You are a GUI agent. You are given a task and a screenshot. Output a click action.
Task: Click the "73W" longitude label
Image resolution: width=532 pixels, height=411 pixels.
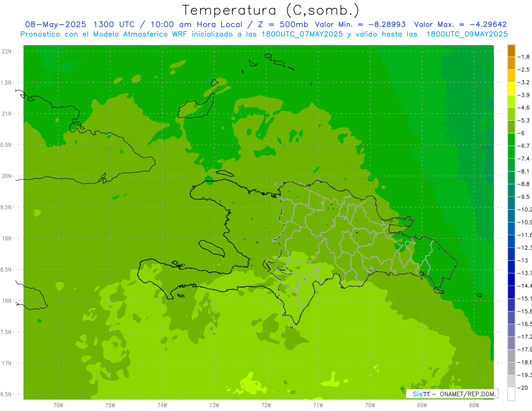coord(214,405)
